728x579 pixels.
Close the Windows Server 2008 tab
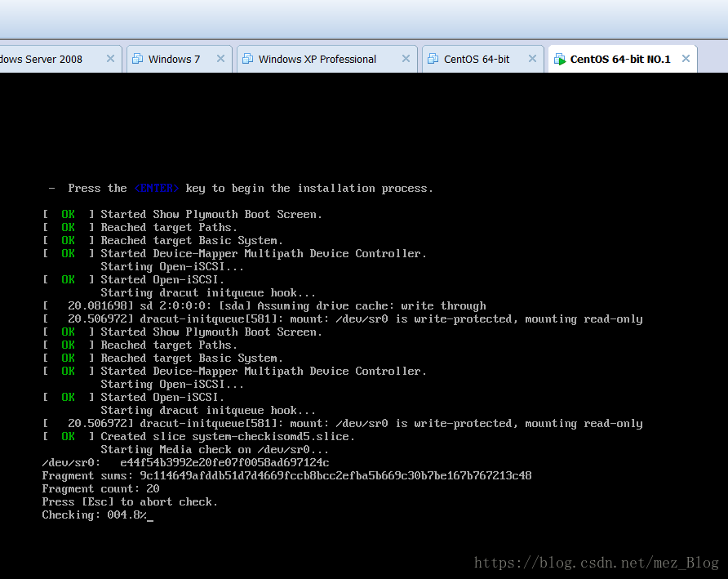tap(111, 59)
